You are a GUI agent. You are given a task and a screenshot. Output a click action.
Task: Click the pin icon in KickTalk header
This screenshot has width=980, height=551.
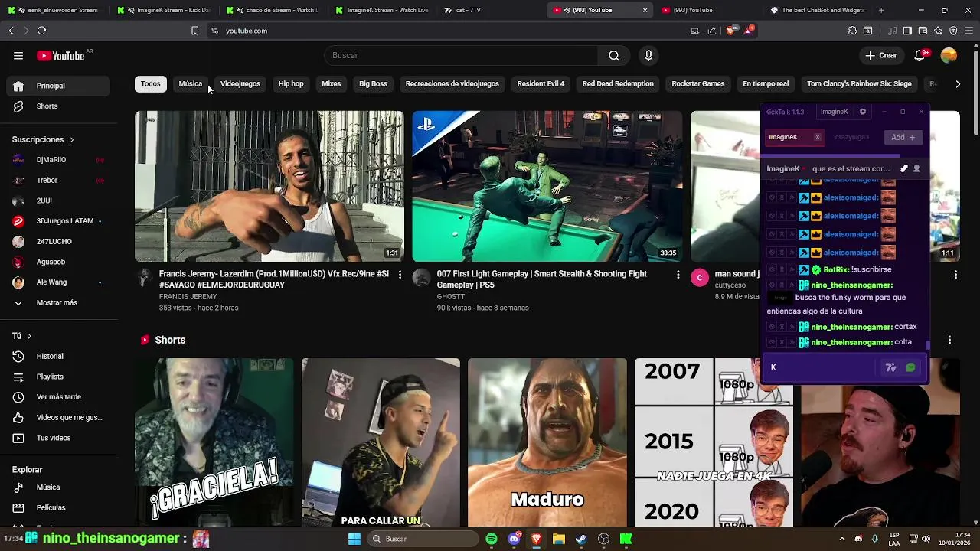pyautogui.click(x=904, y=168)
